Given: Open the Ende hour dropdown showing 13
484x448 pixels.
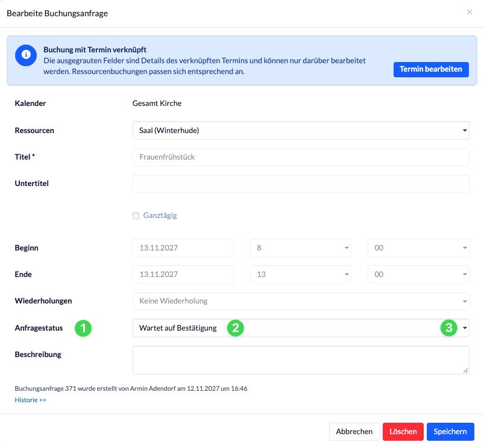Looking at the screenshot, I should (x=301, y=275).
